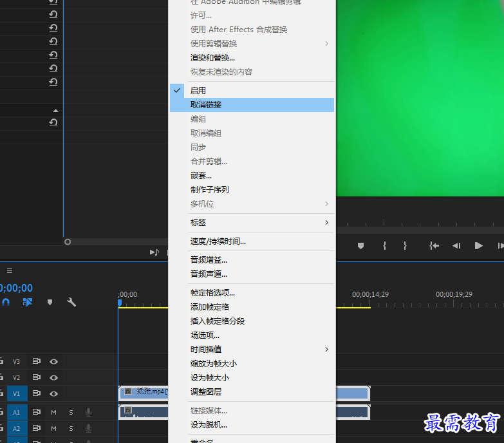Open 音频增益... dialog
504x443 pixels.
pos(252,259)
